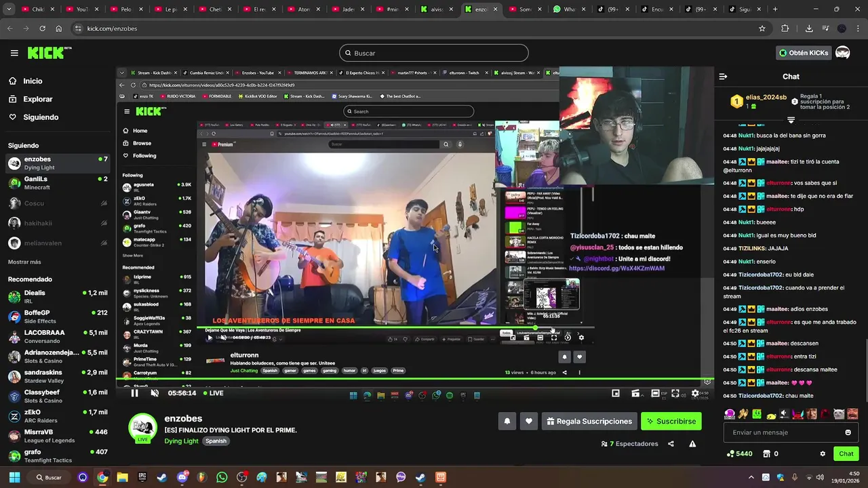Insert the purple headphones emote
This screenshot has width=868, height=488.
tap(730, 414)
